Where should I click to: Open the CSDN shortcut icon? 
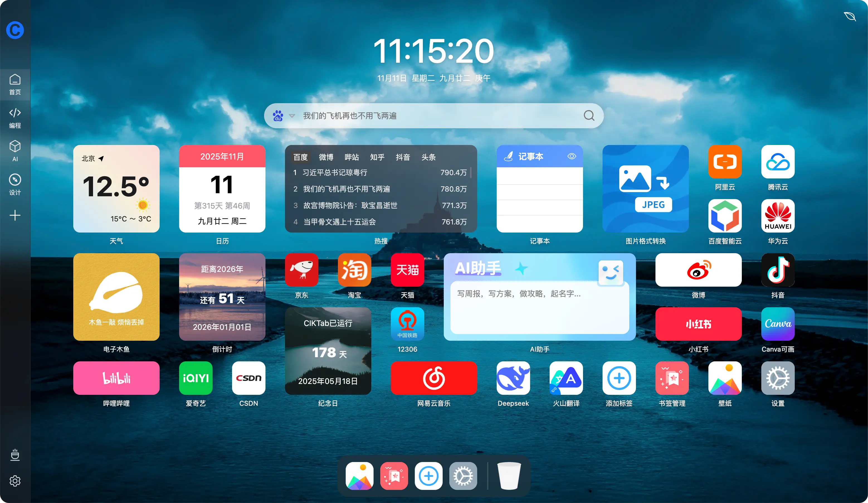[x=248, y=378]
